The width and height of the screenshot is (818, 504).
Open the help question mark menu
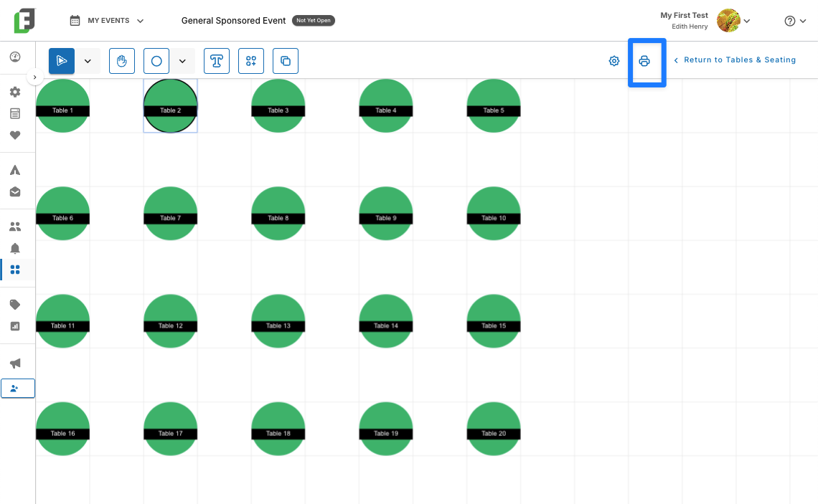pos(795,21)
